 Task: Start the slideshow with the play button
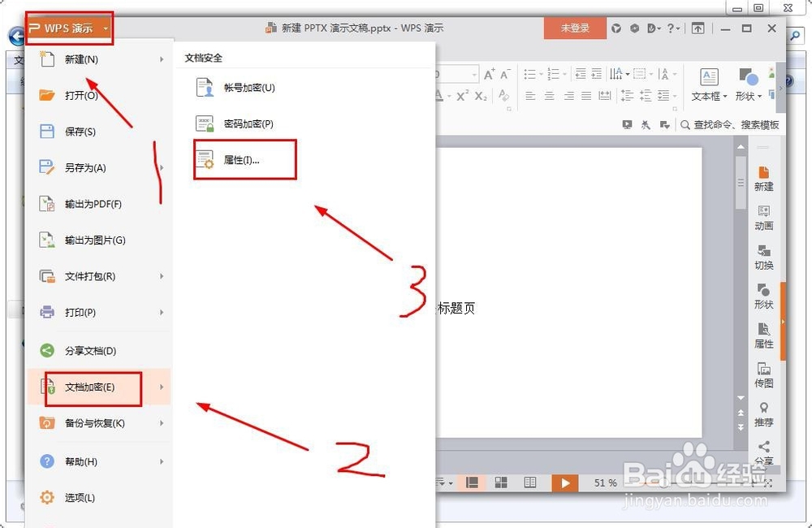[x=565, y=483]
